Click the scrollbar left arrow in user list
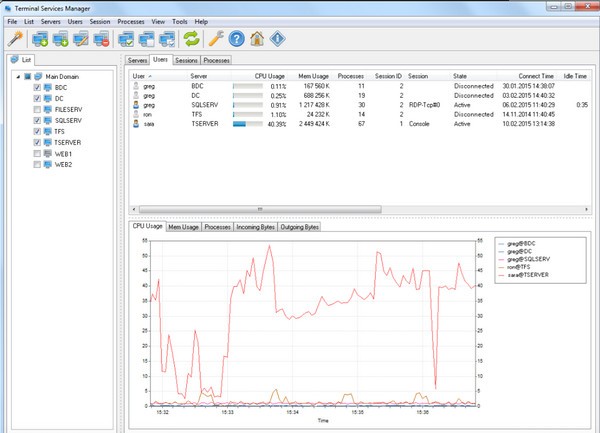This screenshot has height=433, width=600. [x=134, y=209]
